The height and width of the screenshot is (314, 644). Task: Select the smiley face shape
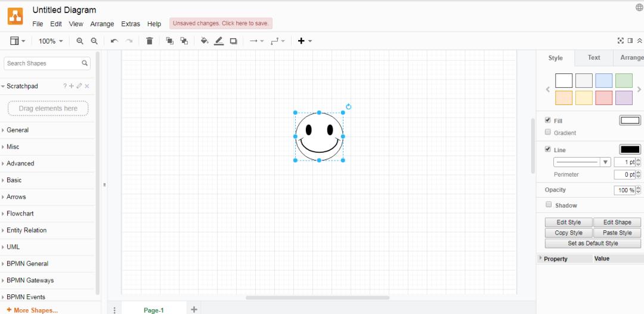point(319,137)
